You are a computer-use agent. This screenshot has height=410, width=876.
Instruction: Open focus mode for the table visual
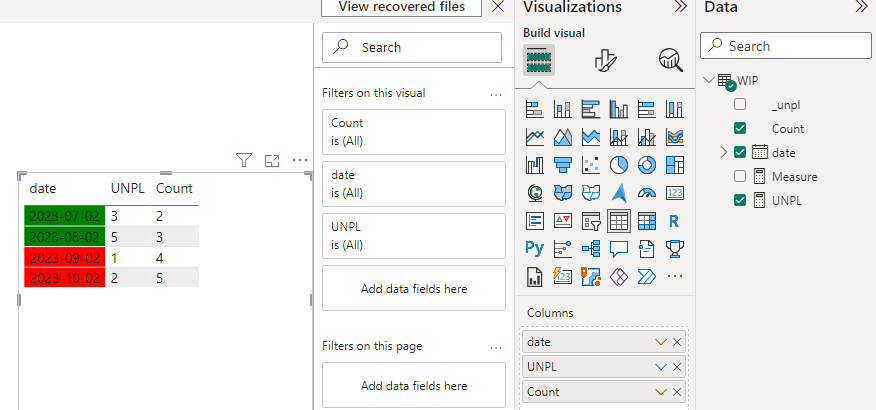tap(272, 161)
